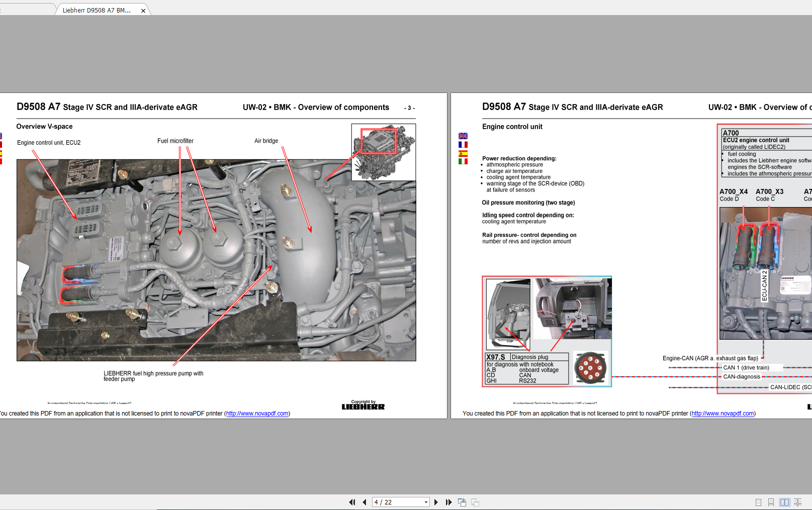Select the two-page side-by-side view
Screen dimensions: 812x510
tap(785, 502)
